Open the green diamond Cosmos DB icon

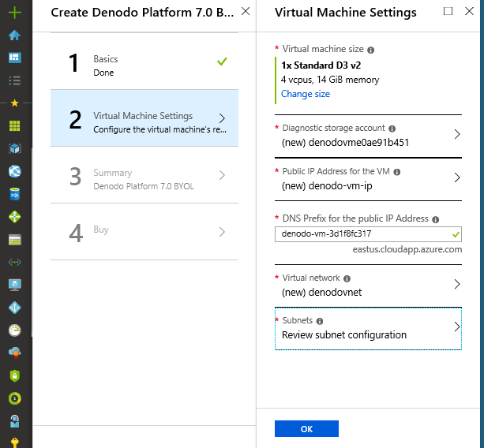pyautogui.click(x=14, y=217)
